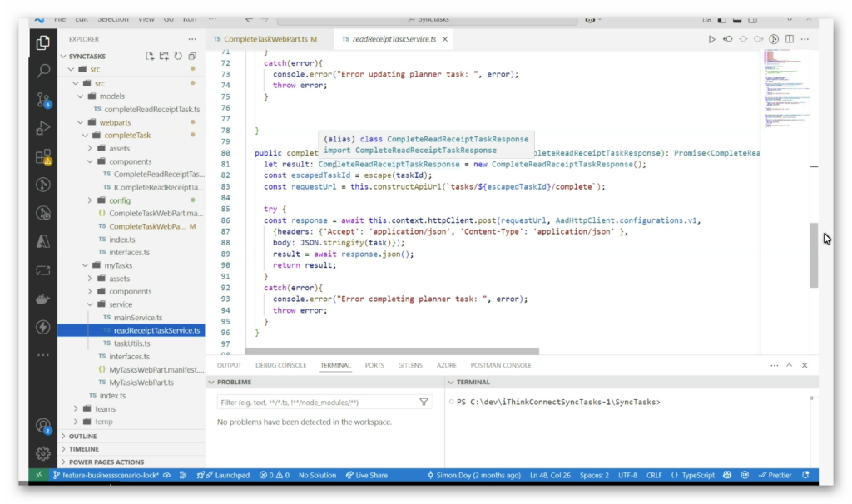Expand the assets folder under completeTask

click(119, 148)
